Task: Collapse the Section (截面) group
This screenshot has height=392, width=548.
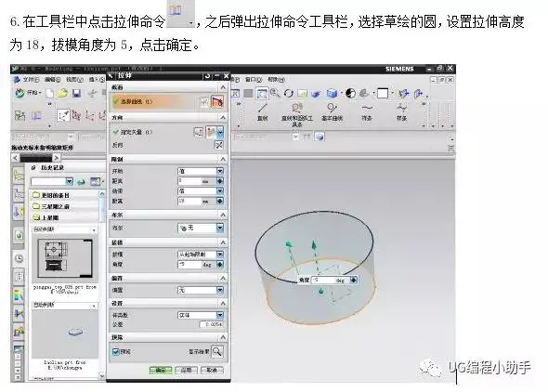Action: 223,87
